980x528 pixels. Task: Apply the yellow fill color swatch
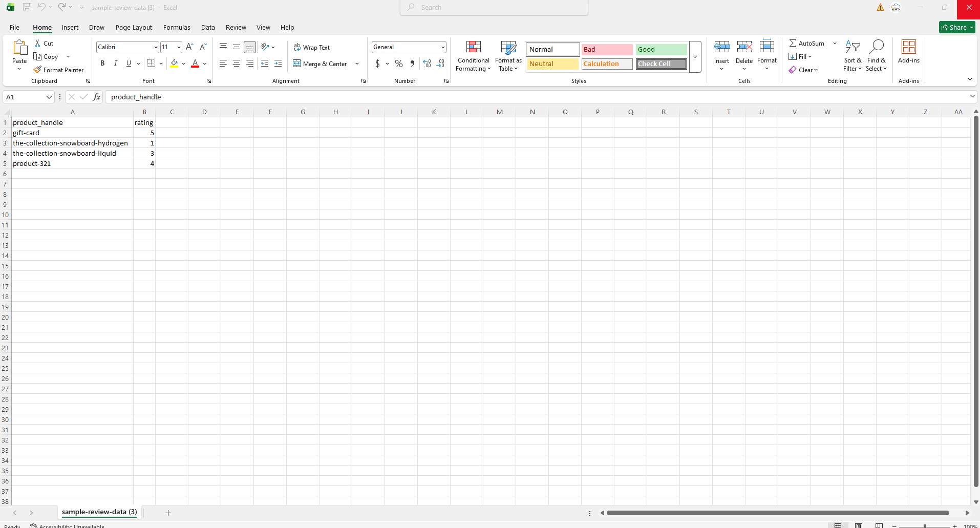point(174,64)
